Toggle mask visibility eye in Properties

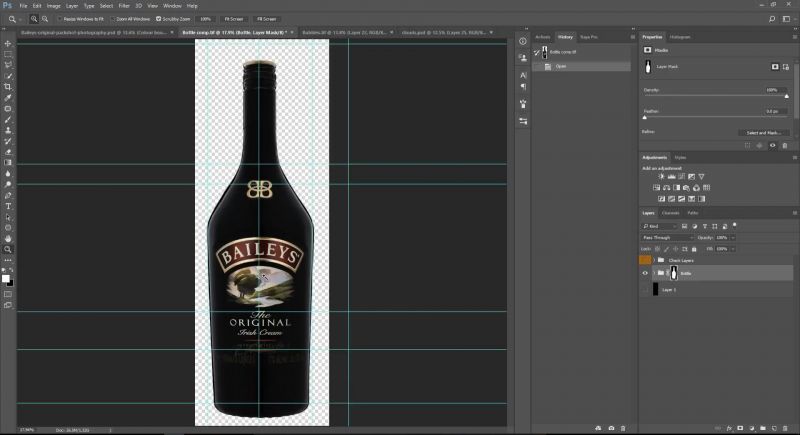772,145
